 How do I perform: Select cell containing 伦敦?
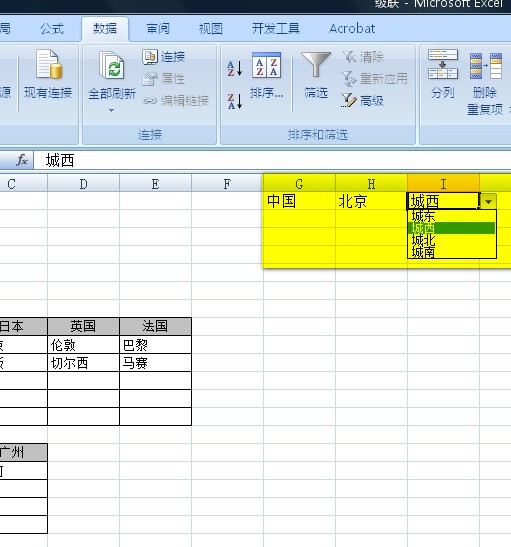coord(83,345)
